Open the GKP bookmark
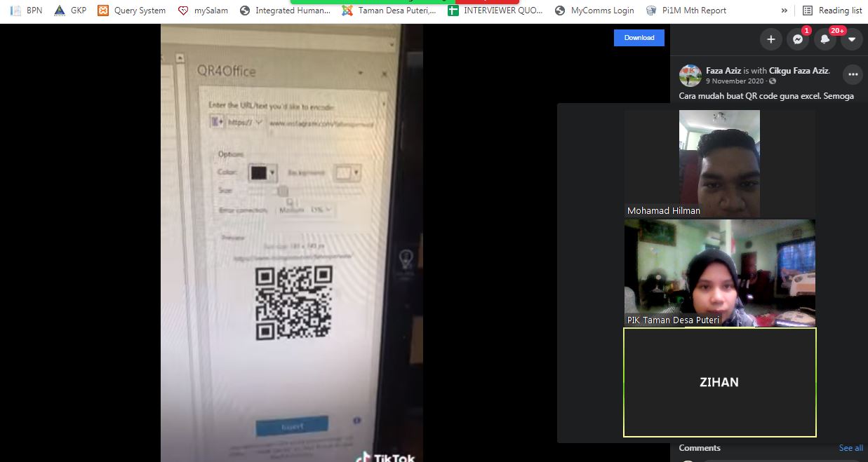This screenshot has width=868, height=462. [x=70, y=11]
